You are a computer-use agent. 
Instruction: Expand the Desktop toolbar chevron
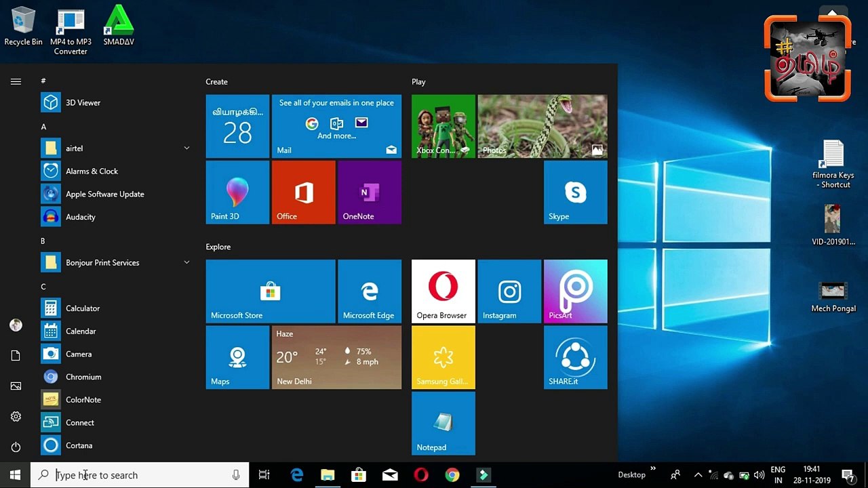[653, 468]
